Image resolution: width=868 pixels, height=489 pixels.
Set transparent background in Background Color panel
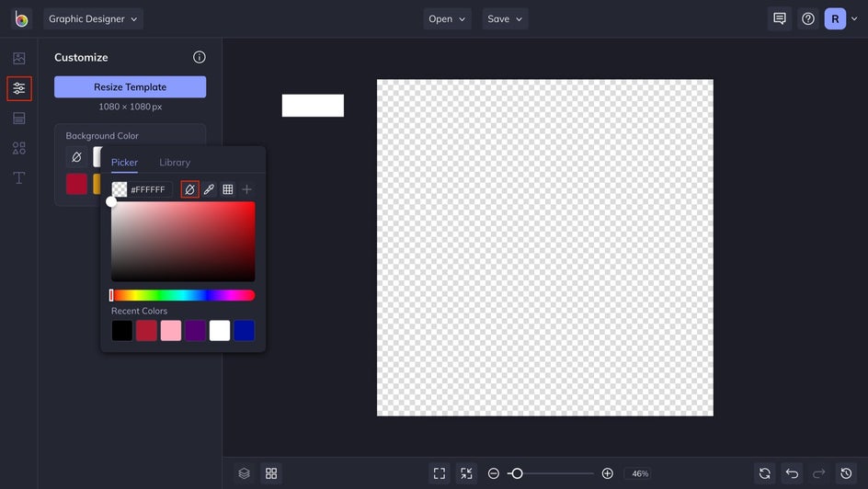coord(76,157)
